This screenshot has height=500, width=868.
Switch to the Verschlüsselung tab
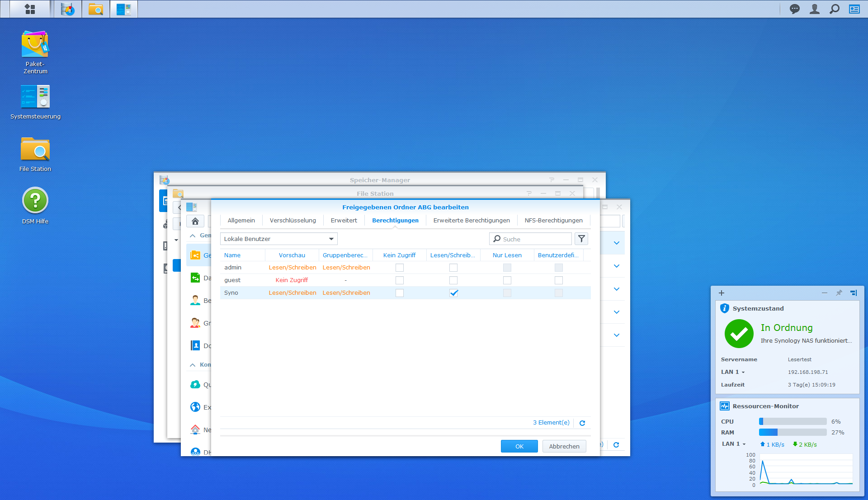tap(292, 221)
